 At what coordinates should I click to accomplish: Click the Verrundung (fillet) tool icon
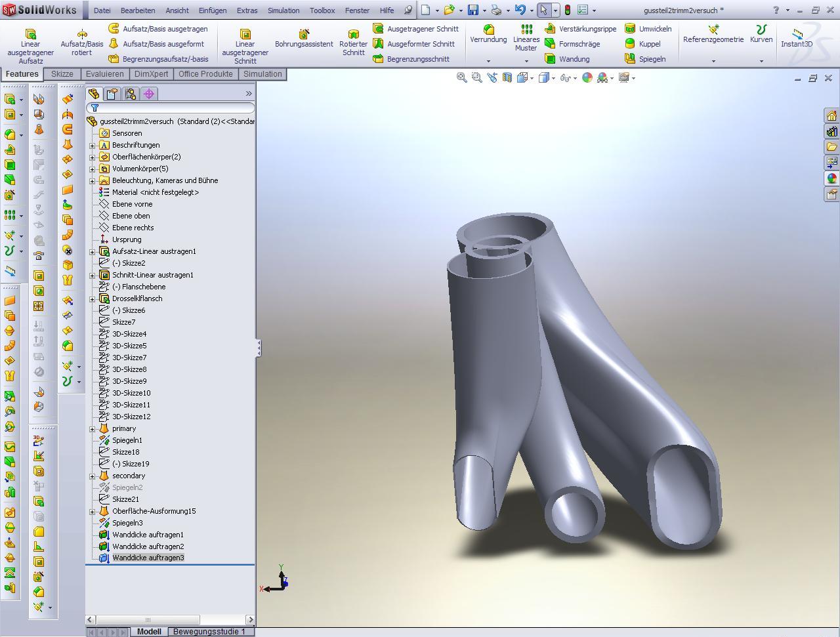pyautogui.click(x=488, y=30)
